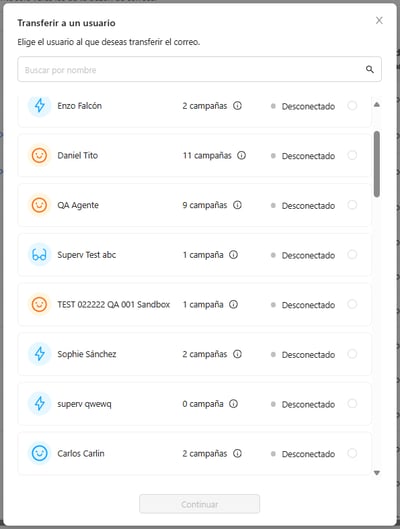The height and width of the screenshot is (529, 400).
Task: Click info icon next to 9 campañas
Action: coord(237,205)
